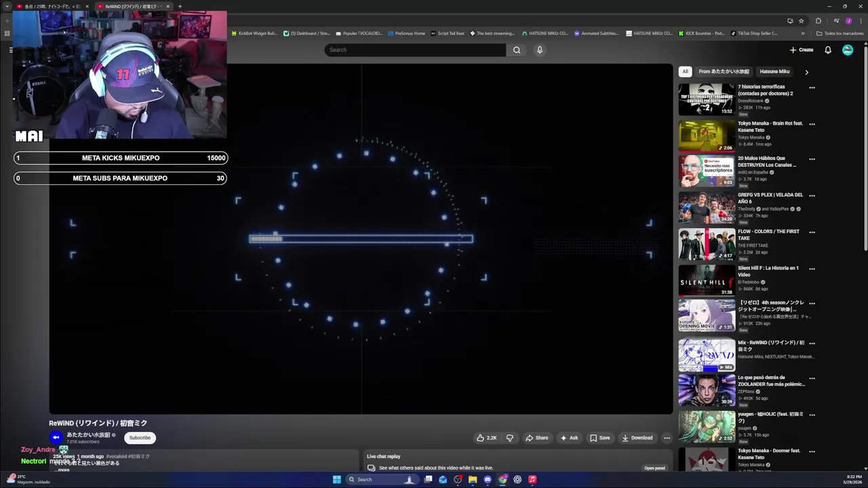The width and height of the screenshot is (868, 488).
Task: Open the weather widget showing 27°C
Action: click(x=28, y=479)
